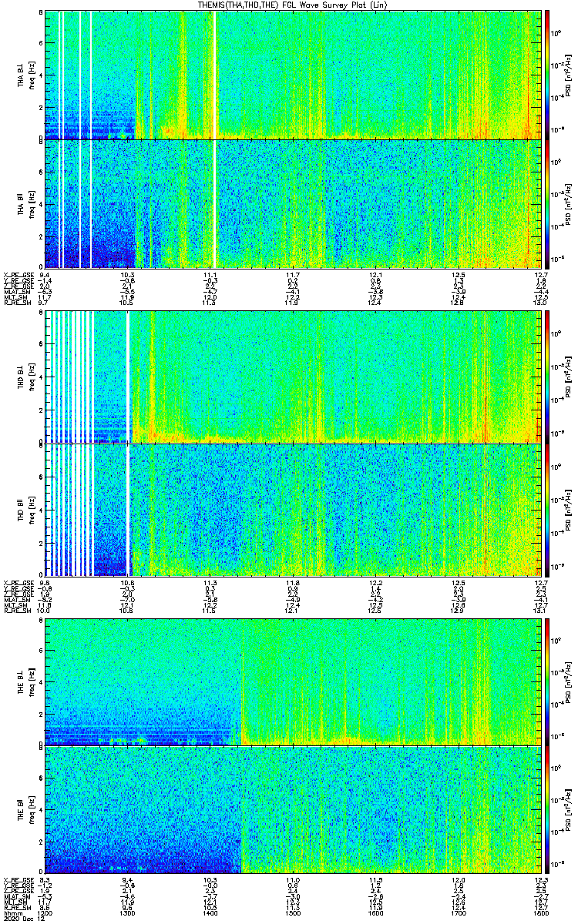Click the PSD color bar beside THA B∥ panel
This screenshot has width=578, height=924.
547,204
